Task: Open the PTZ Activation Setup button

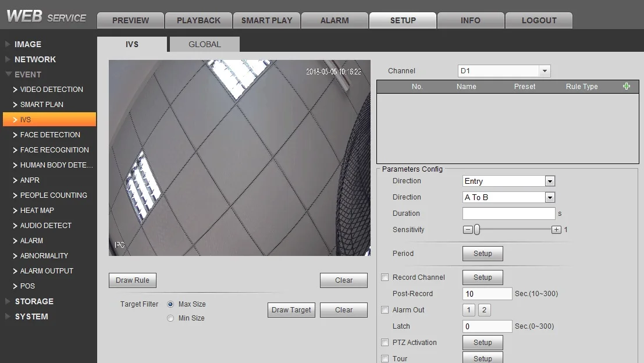Action: click(x=483, y=343)
